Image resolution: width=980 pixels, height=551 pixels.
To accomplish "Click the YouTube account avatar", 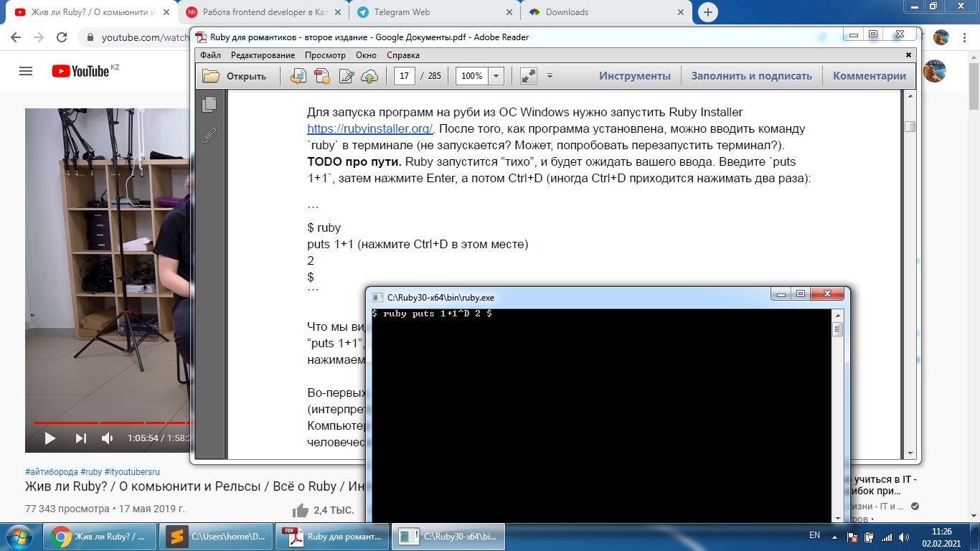I will tap(934, 71).
